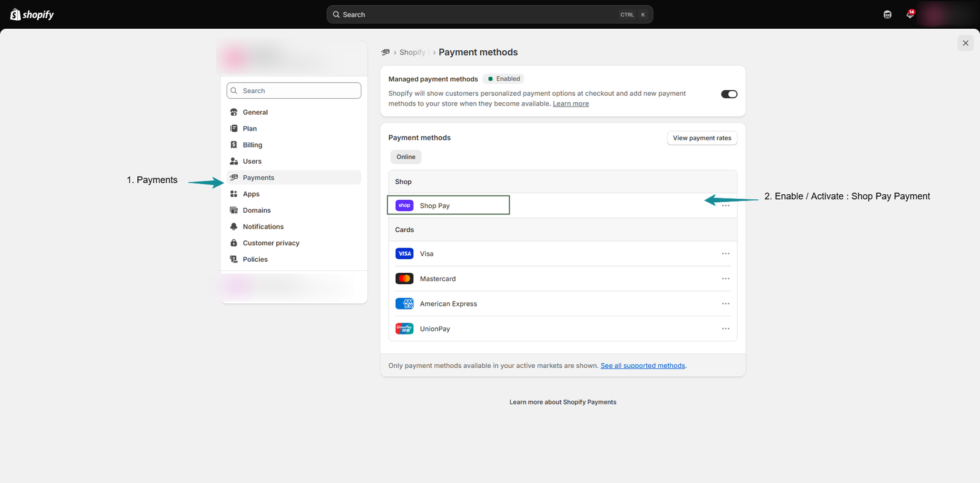This screenshot has height=483, width=980.
Task: Close the settings panel with the X button
Action: click(x=965, y=43)
